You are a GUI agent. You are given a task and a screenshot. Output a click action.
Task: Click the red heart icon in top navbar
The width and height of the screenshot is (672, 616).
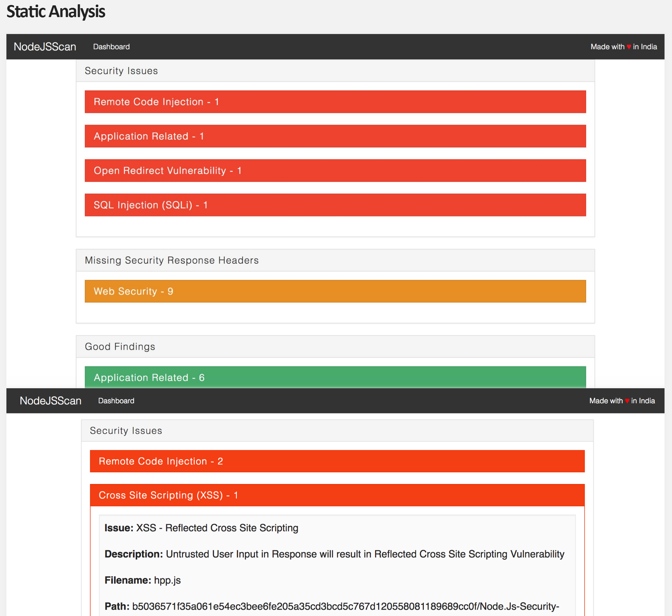(629, 47)
